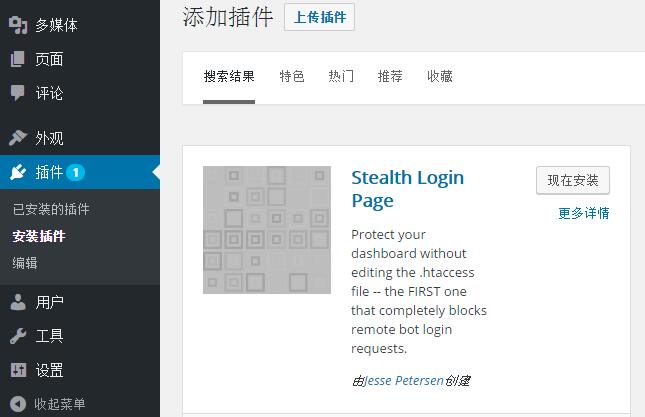Click the 页面 pages icon

[x=17, y=59]
